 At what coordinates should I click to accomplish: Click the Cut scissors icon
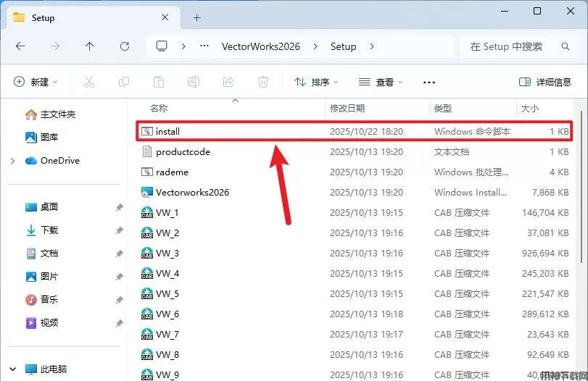point(89,82)
